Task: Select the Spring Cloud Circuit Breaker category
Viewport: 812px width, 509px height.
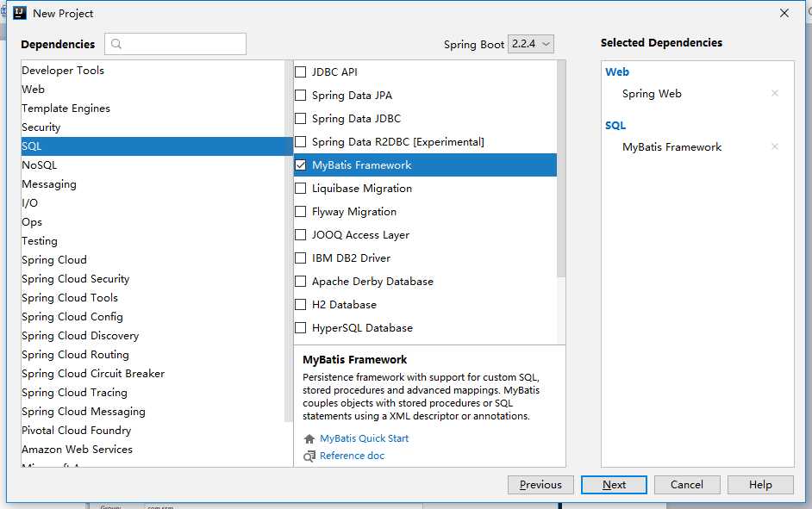Action: click(153, 374)
